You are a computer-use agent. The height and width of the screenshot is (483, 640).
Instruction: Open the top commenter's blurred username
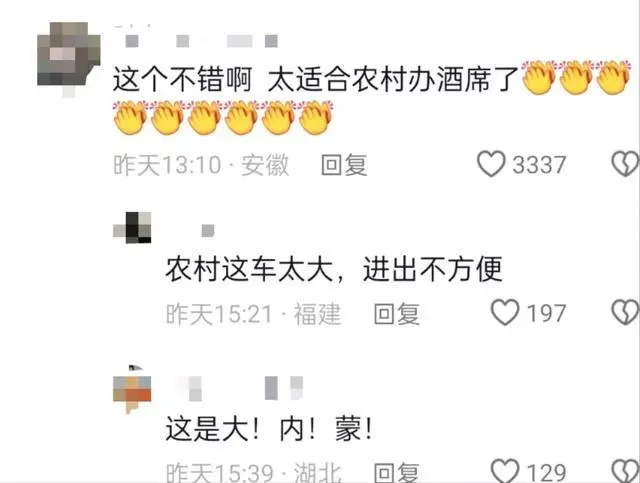click(x=196, y=41)
